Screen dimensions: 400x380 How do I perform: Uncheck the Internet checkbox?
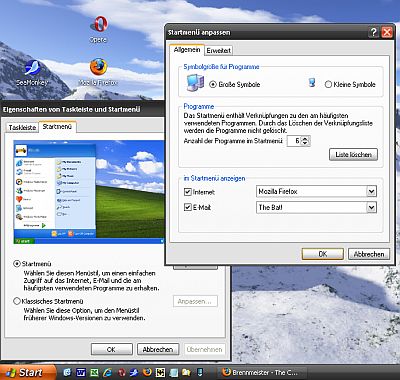188,192
